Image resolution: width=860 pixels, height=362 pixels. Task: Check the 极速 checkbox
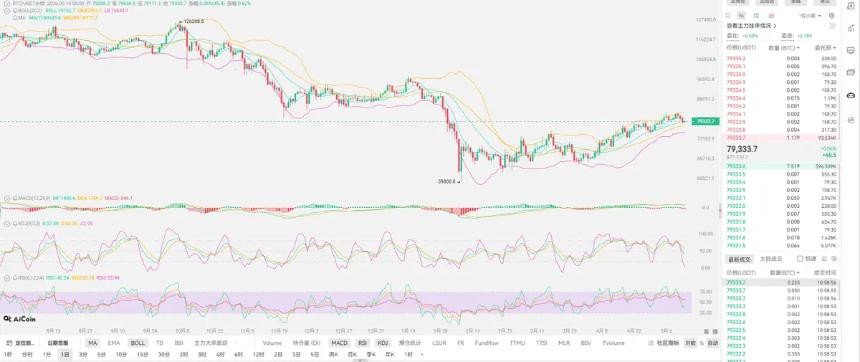(800, 258)
